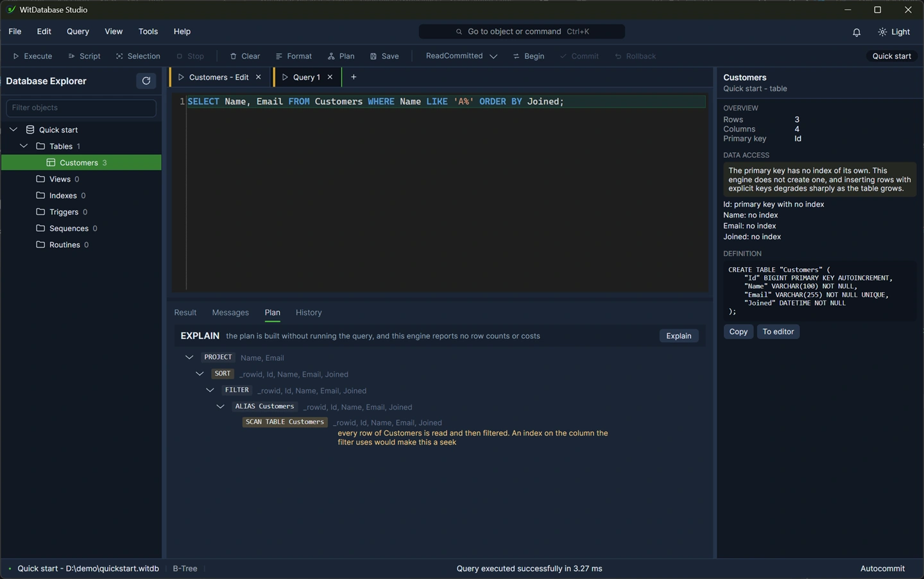Copy the table definition

pos(739,332)
